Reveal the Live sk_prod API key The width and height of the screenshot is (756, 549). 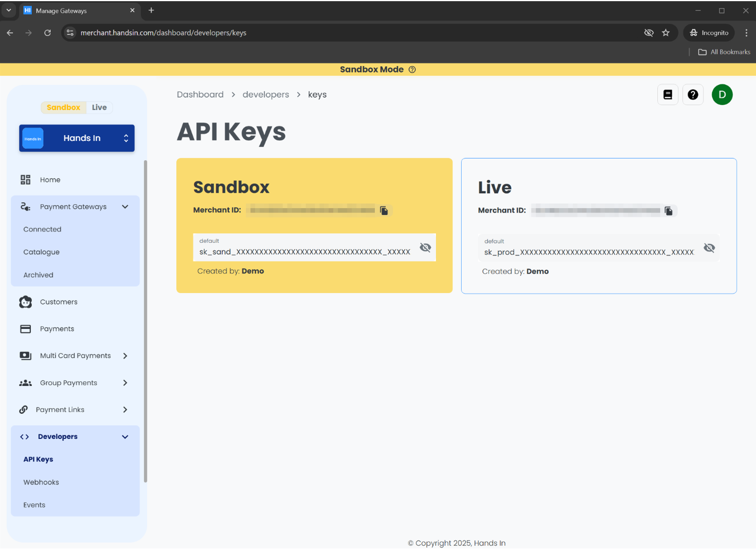(709, 248)
